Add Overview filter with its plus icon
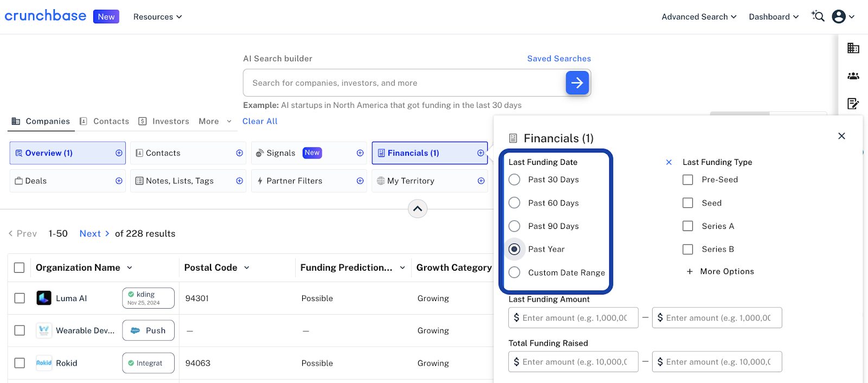 119,153
